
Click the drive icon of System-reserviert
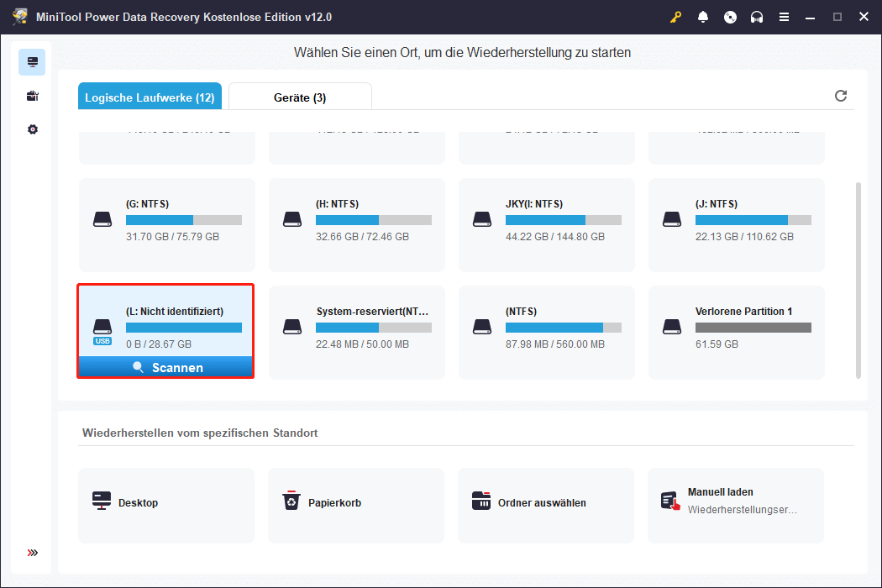point(292,327)
